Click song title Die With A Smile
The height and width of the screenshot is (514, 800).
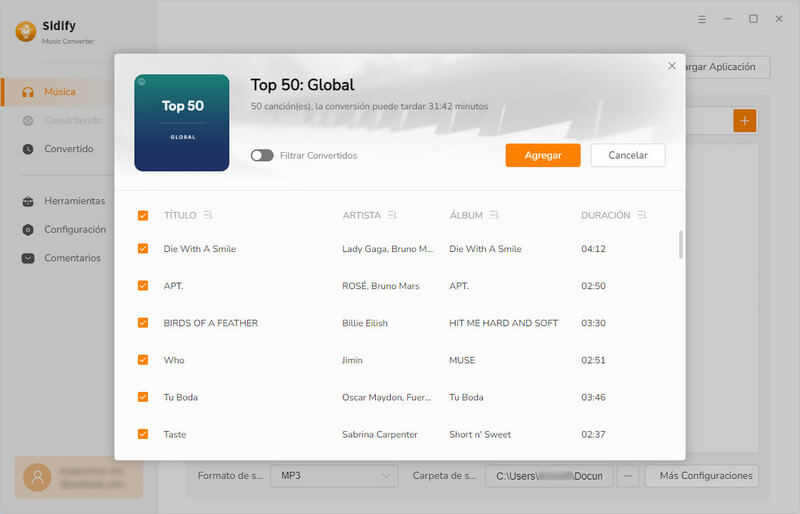coord(199,249)
